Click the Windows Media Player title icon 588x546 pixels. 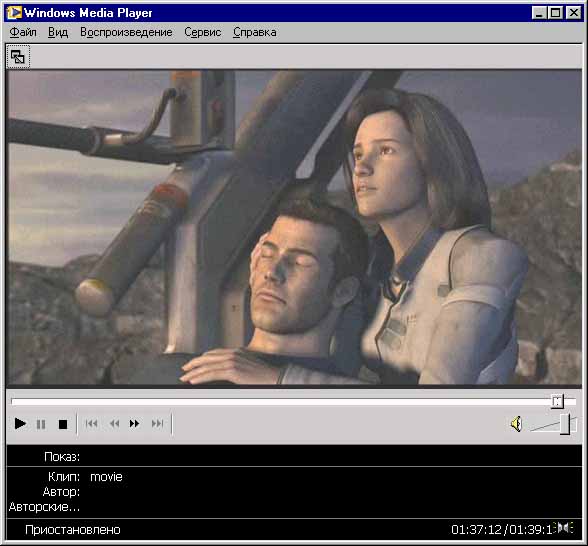(14, 13)
